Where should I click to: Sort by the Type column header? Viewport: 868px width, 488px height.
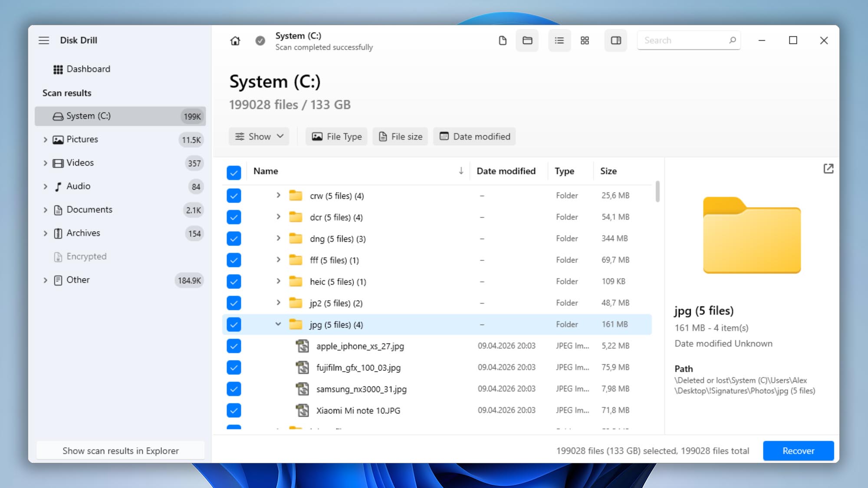coord(564,171)
